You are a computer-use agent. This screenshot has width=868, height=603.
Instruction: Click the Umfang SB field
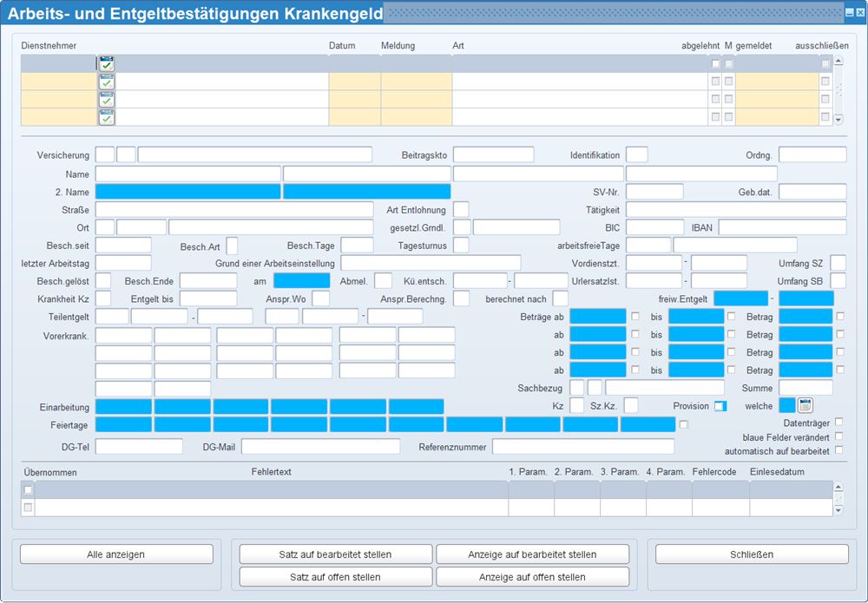pyautogui.click(x=838, y=280)
